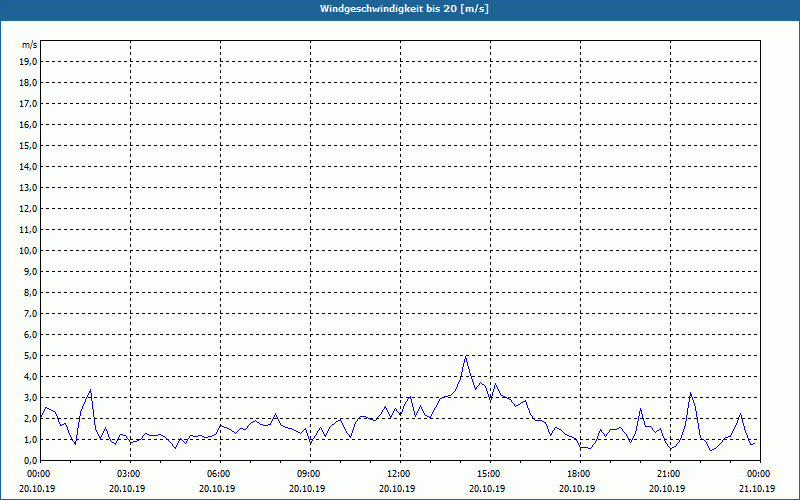Click '20.10.19' date under '12:00'

[x=397, y=488]
